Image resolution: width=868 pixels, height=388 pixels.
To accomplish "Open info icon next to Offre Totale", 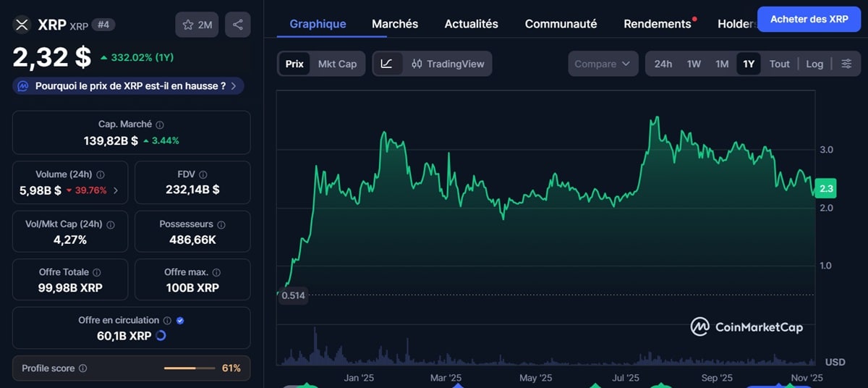I will point(97,272).
